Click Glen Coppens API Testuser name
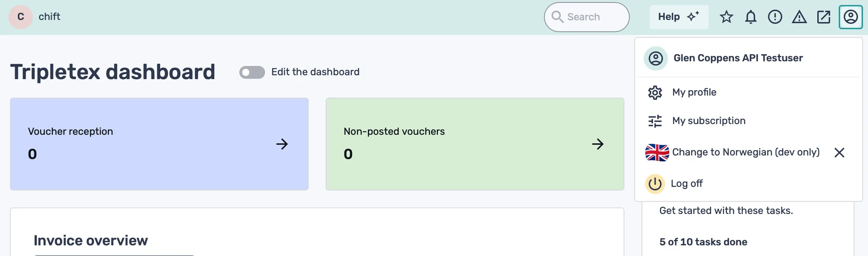This screenshot has height=256, width=868. (738, 58)
